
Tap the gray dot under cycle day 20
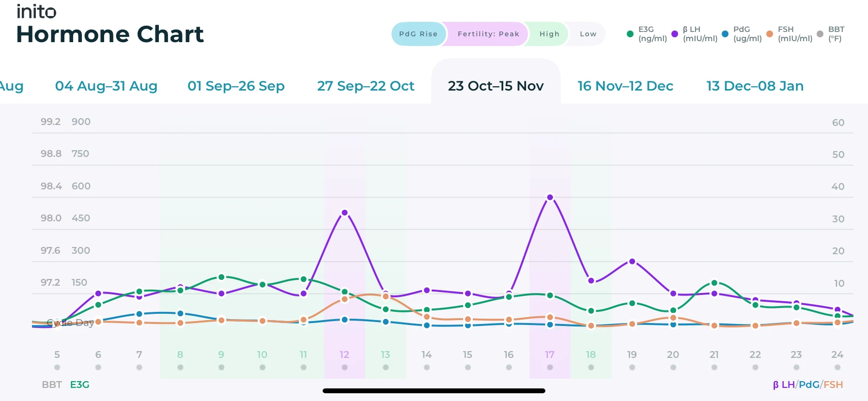click(673, 368)
